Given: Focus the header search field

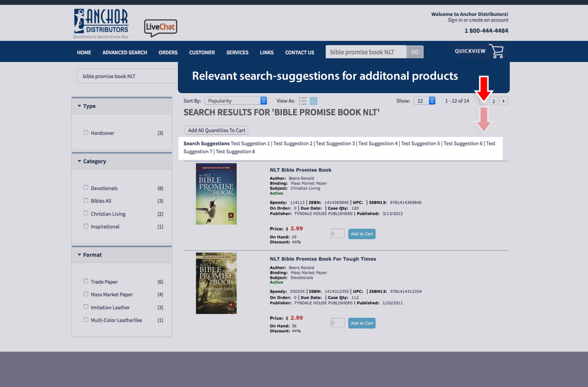Looking at the screenshot, I should tap(366, 52).
